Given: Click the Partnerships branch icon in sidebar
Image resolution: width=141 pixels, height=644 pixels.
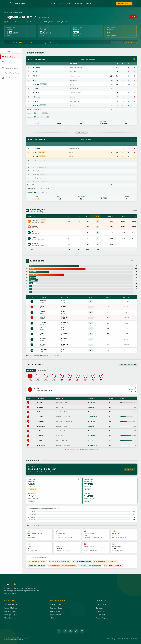Looking at the screenshot, I should (x=3, y=68).
